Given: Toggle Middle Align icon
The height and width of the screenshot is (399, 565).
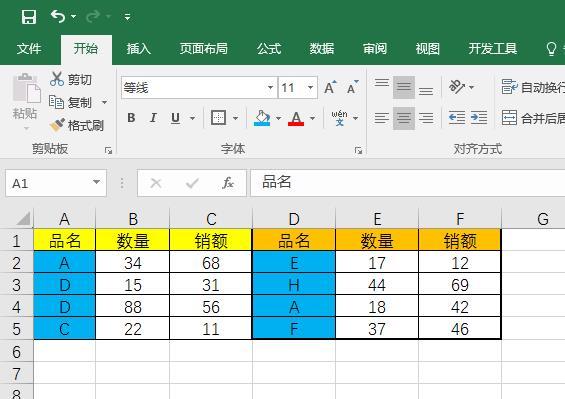Looking at the screenshot, I should 404,87.
